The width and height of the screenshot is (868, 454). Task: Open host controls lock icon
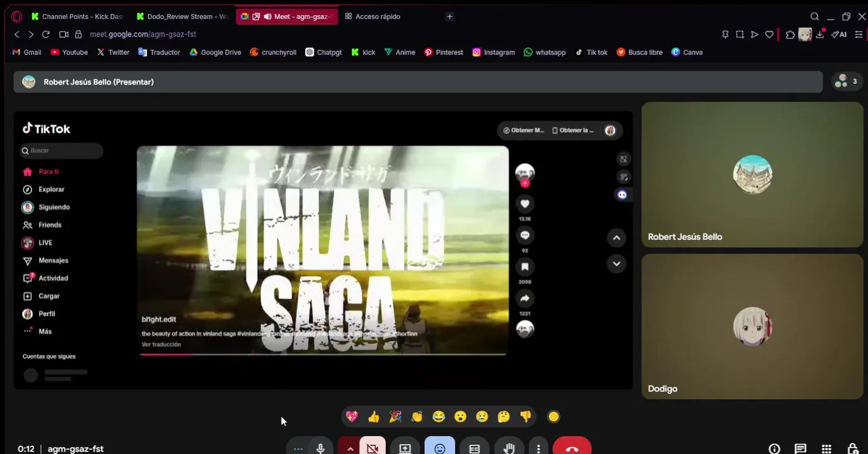[852, 448]
